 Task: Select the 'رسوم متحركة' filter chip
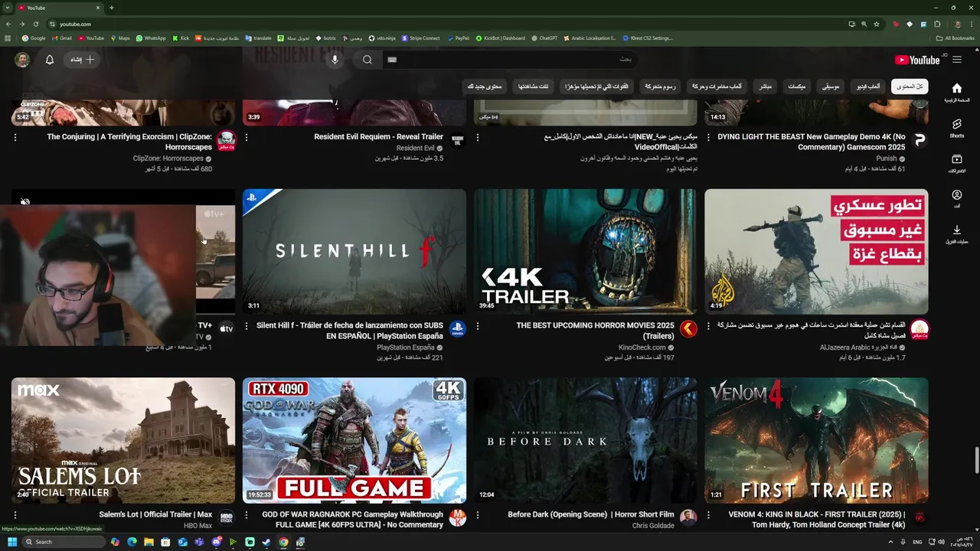point(659,86)
